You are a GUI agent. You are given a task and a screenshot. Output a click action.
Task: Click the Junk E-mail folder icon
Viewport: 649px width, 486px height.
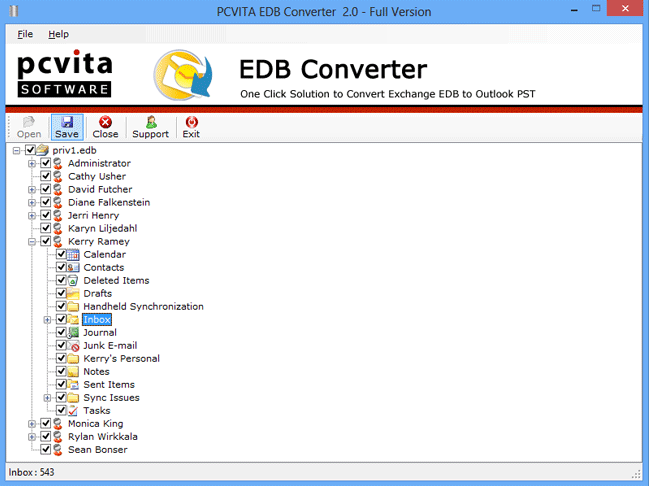pos(73,345)
